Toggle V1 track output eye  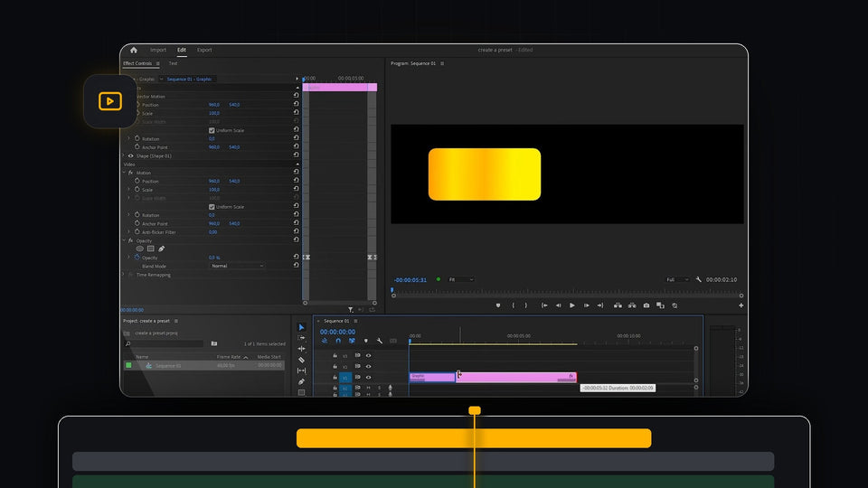tap(368, 378)
